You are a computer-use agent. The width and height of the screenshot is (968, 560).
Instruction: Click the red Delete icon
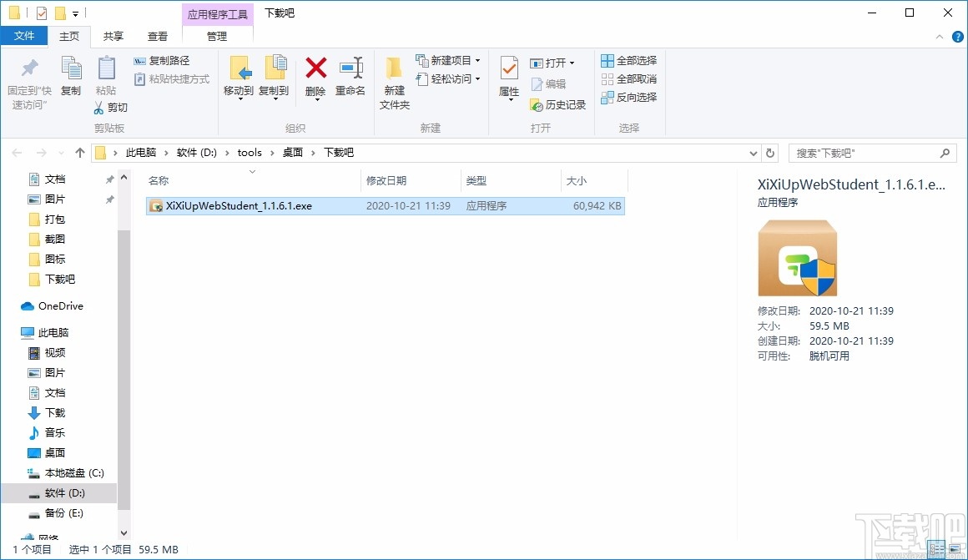pos(316,68)
